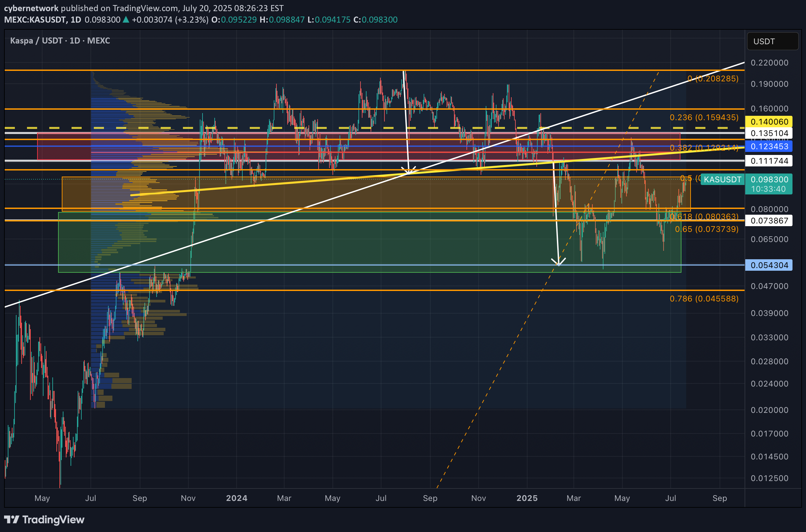This screenshot has height=532, width=806.
Task: Click the 0 (0.208285) Fibonacci label
Action: pos(713,79)
